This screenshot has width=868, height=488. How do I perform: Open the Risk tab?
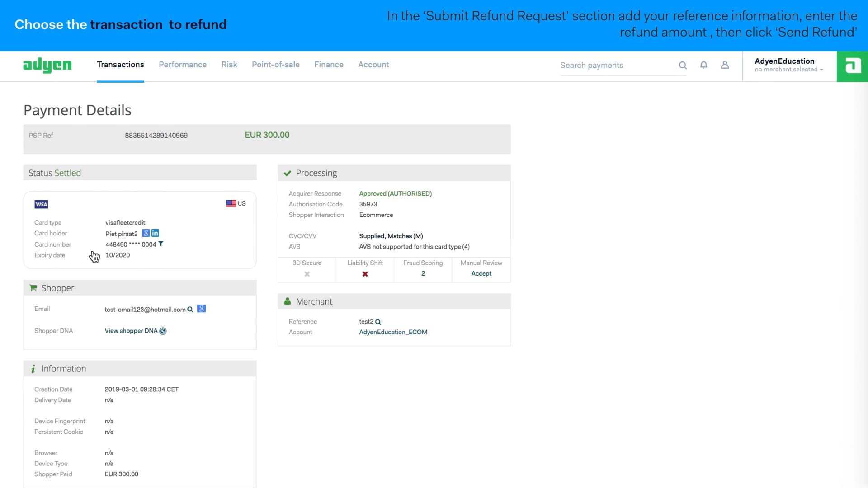(x=229, y=65)
